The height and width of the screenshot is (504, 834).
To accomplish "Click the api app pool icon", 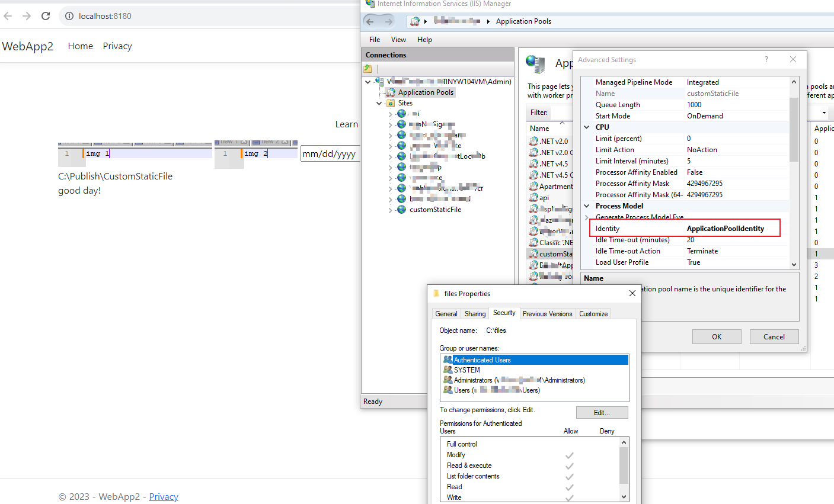I will click(x=533, y=198).
